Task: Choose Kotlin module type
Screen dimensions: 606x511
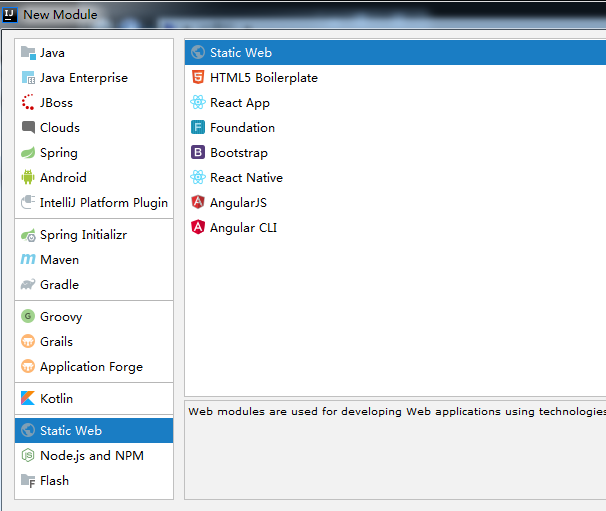Action: point(94,399)
